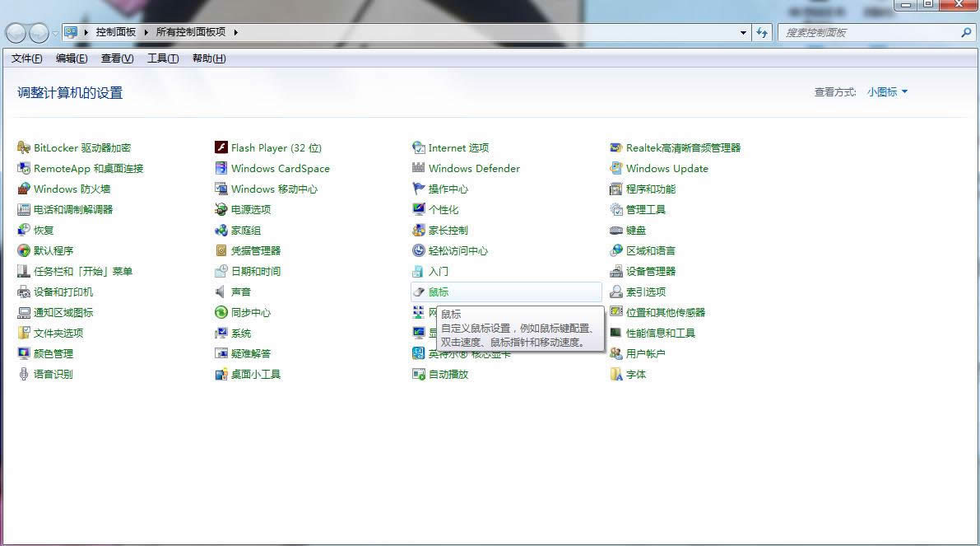Open the 声音 speaker icon
This screenshot has width=980, height=546.
pyautogui.click(x=221, y=292)
